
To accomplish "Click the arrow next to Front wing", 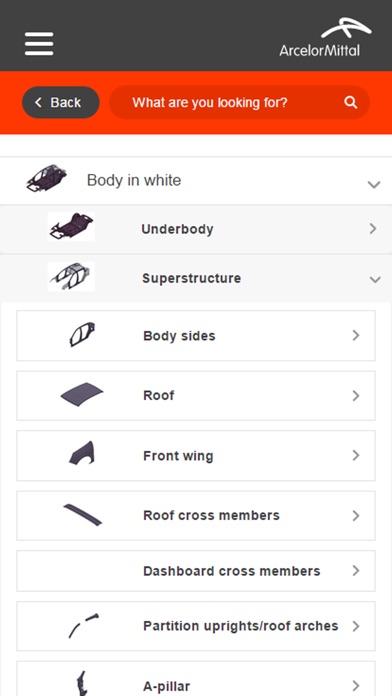I will pos(356,455).
